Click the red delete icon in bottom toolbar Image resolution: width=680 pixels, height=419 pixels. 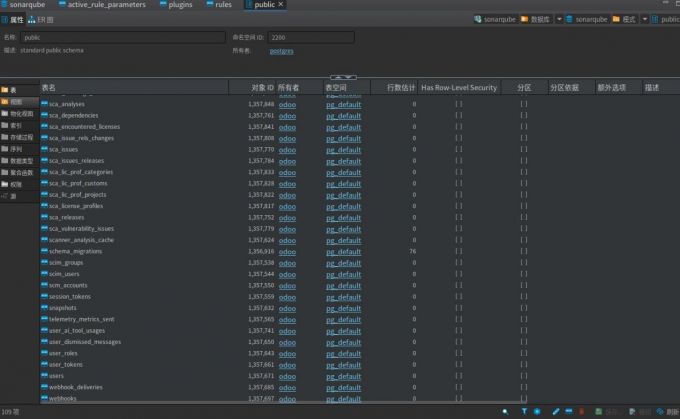(x=582, y=411)
